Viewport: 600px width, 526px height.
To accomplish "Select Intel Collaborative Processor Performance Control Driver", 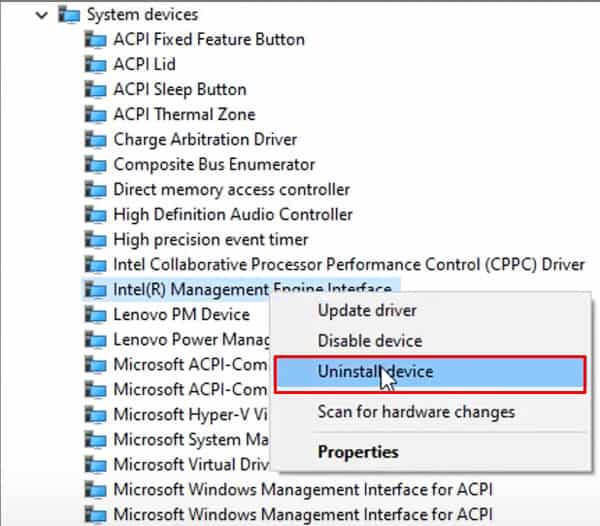I will pyautogui.click(x=349, y=265).
